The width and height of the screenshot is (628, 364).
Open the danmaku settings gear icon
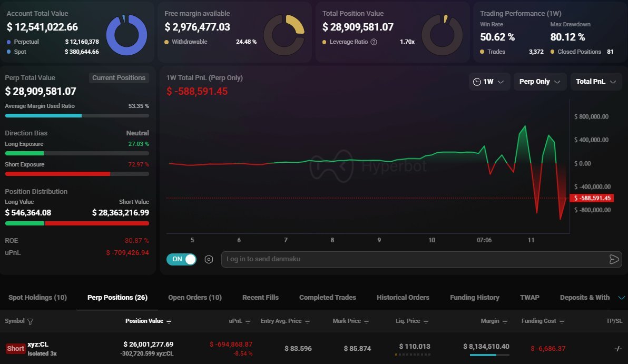click(x=209, y=259)
